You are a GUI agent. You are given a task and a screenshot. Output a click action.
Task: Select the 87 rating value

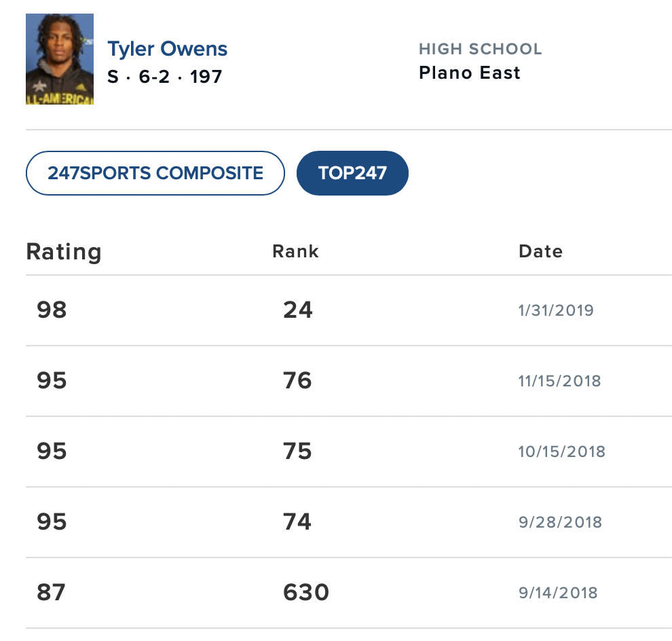tap(51, 593)
